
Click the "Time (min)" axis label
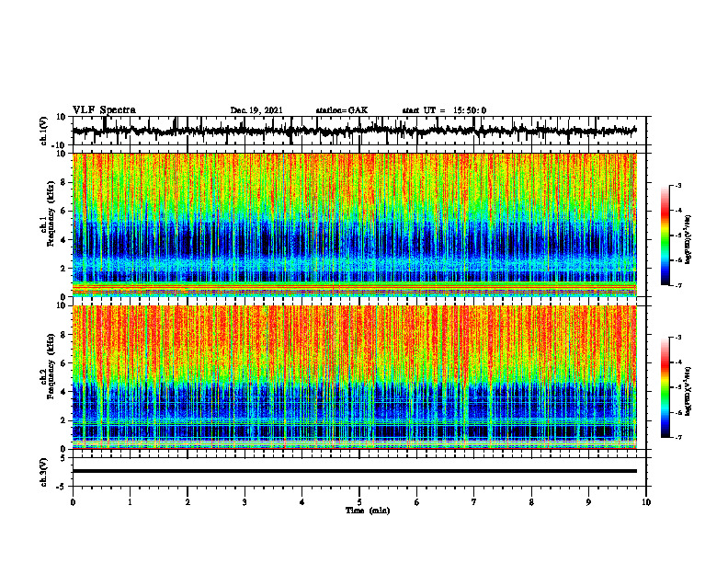coord(368,511)
